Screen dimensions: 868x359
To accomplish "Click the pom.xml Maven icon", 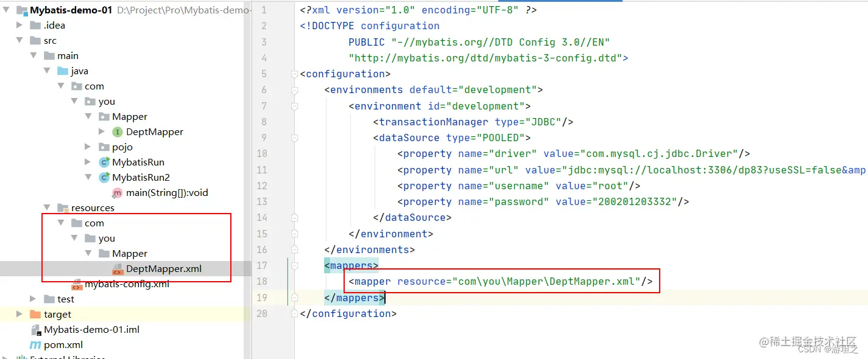I will [x=35, y=345].
